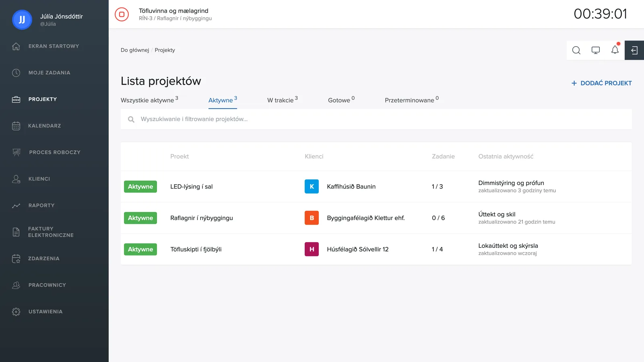Open Faktury elektroniczne section
This screenshot has height=362, width=644.
(x=51, y=232)
